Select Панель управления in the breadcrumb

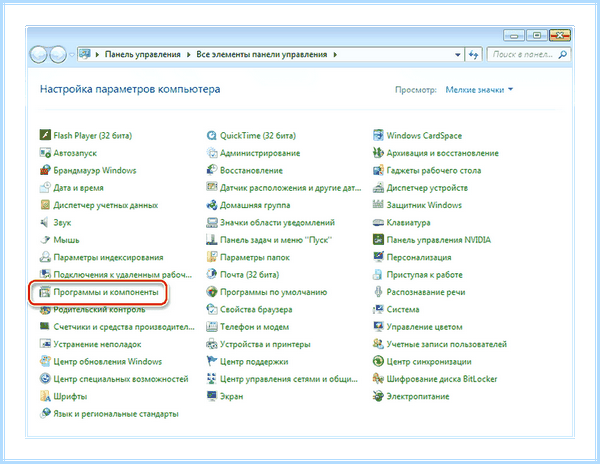(x=143, y=54)
